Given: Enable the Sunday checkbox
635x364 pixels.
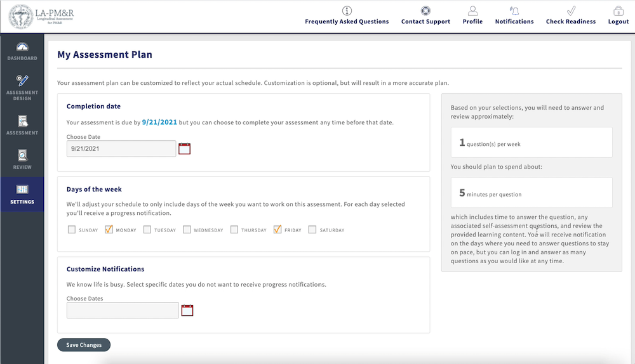Looking at the screenshot, I should tap(72, 230).
